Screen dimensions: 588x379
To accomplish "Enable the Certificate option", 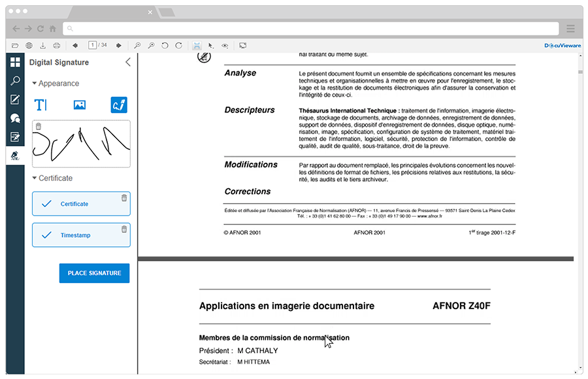I will (81, 203).
